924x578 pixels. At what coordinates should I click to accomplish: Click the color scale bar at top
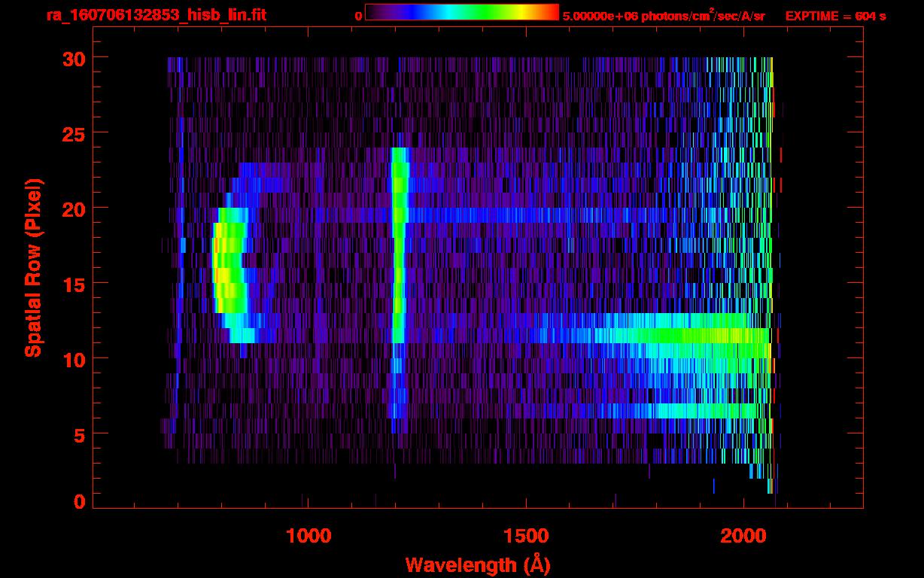pos(462,13)
